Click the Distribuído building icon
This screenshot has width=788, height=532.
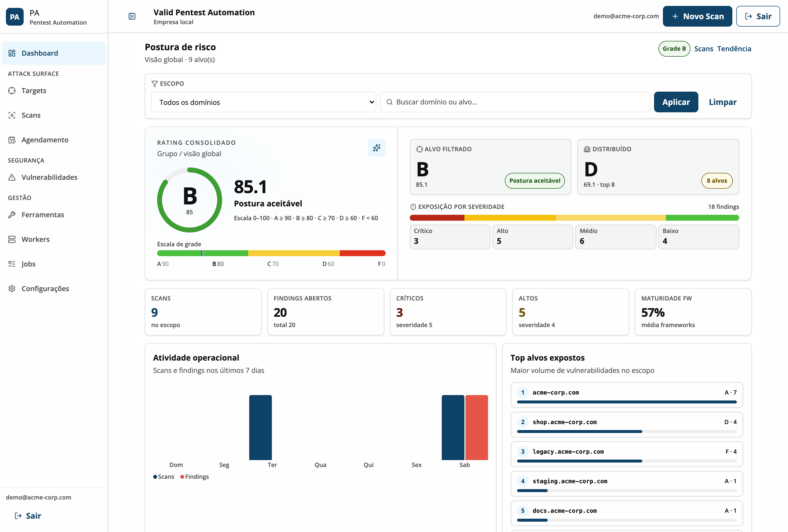(x=587, y=149)
